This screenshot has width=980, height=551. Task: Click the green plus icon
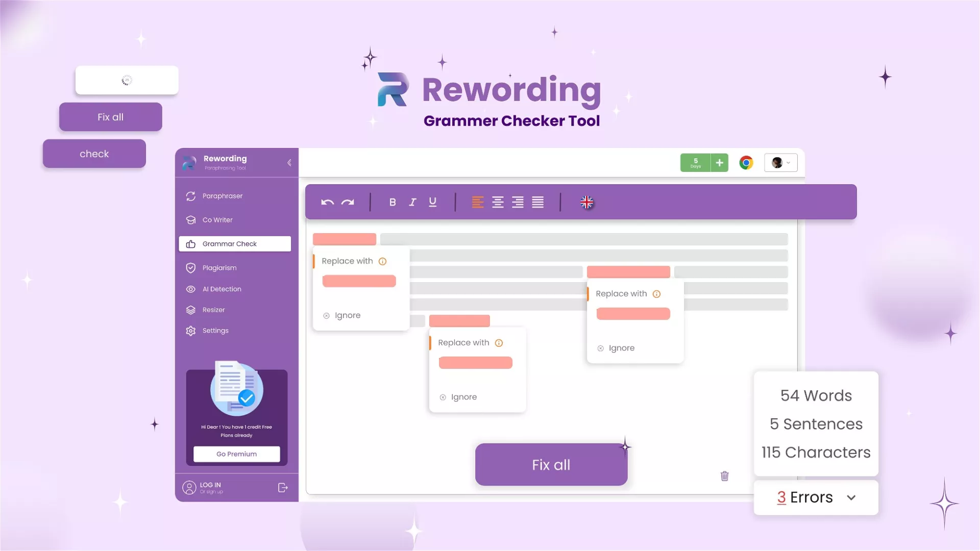coord(719,163)
